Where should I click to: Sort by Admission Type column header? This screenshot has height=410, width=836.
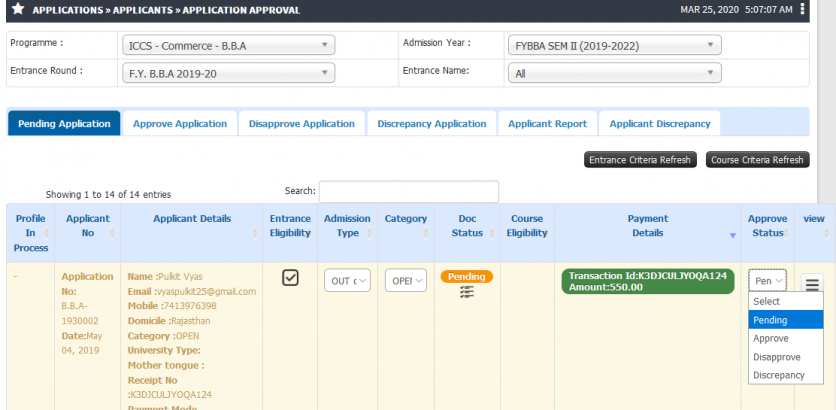pyautogui.click(x=348, y=233)
